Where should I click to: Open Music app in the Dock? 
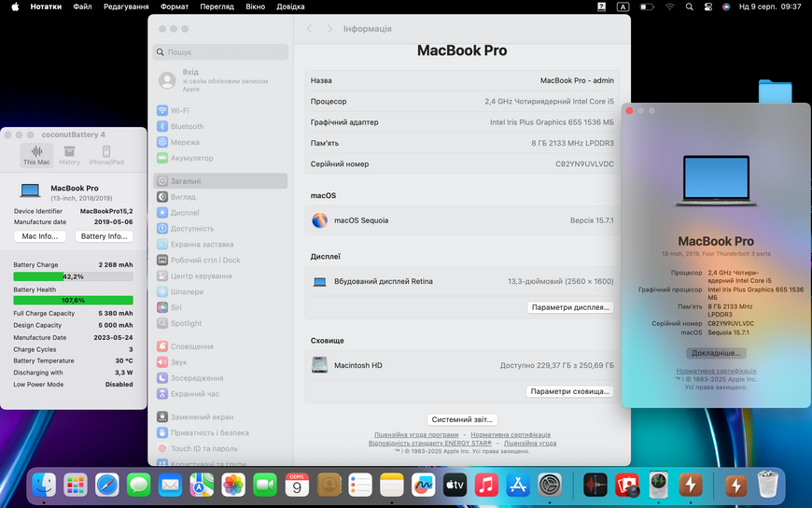[x=486, y=486]
